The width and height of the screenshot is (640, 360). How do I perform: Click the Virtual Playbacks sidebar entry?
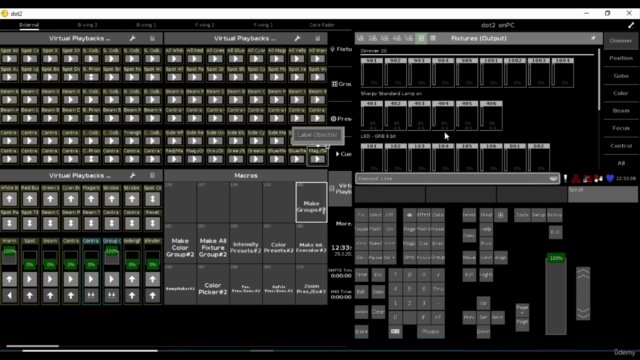tap(341, 189)
